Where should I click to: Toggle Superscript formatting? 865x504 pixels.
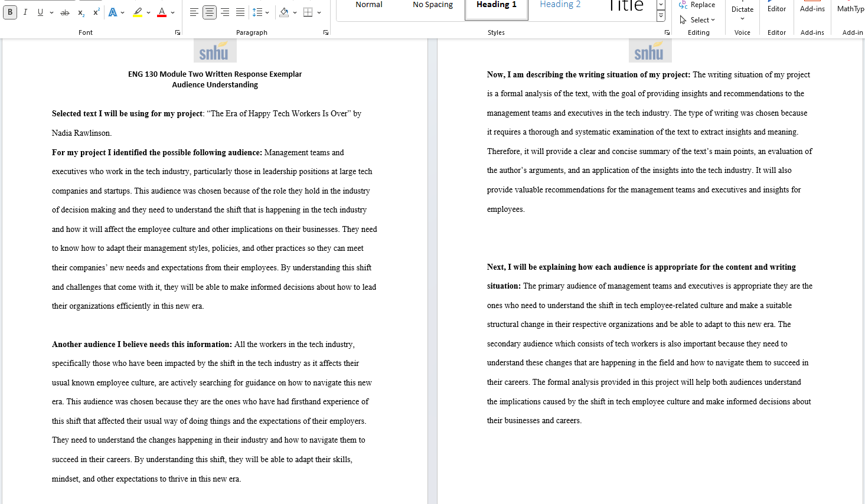96,12
